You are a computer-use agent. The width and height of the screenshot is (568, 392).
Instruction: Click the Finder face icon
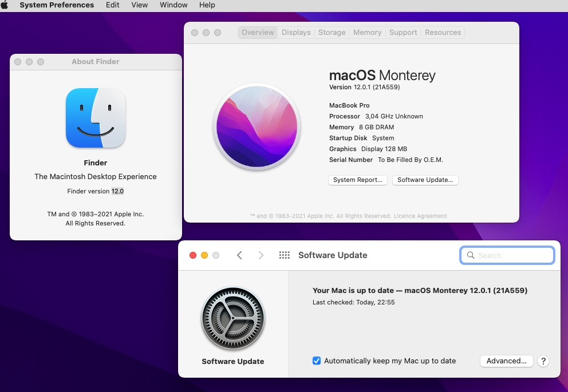96,118
